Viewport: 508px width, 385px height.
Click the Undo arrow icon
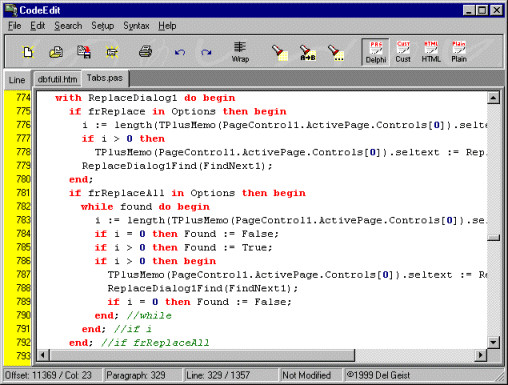[x=180, y=52]
